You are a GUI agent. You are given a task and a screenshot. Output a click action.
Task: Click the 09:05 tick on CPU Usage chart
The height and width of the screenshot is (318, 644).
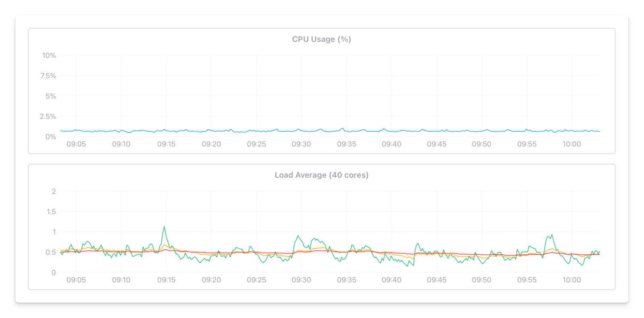coord(76,144)
